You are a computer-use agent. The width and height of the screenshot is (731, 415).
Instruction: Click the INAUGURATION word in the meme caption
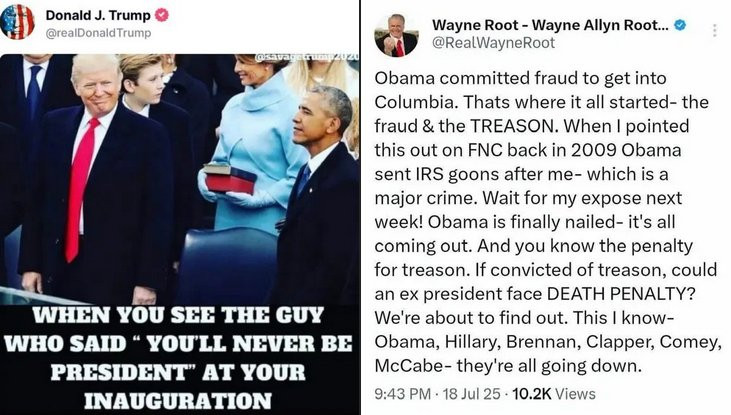(178, 401)
